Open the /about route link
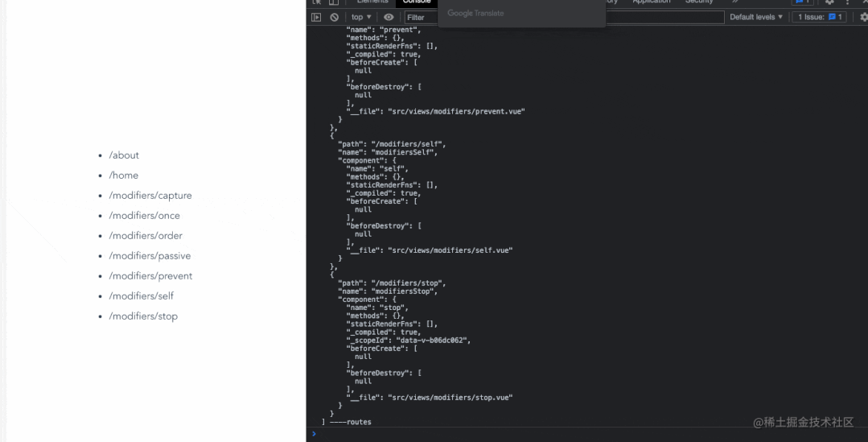 coord(124,155)
